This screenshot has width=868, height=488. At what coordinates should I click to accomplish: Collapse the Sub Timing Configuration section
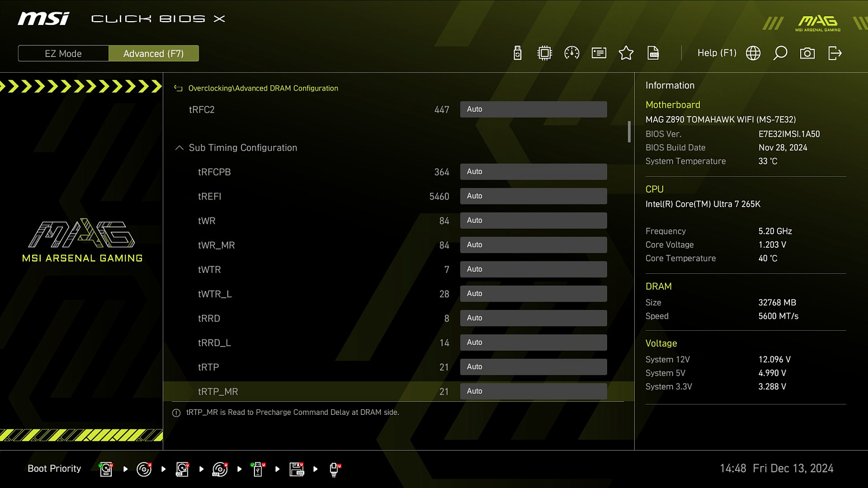(180, 148)
